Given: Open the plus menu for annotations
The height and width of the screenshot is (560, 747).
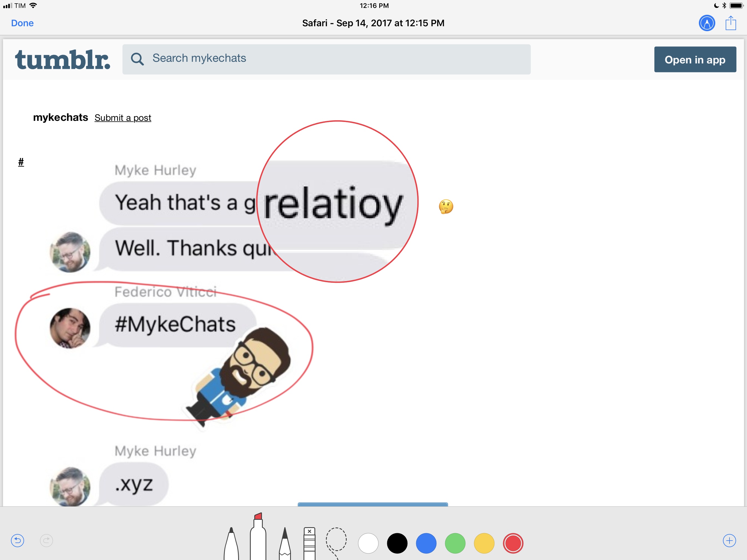Looking at the screenshot, I should 730,540.
